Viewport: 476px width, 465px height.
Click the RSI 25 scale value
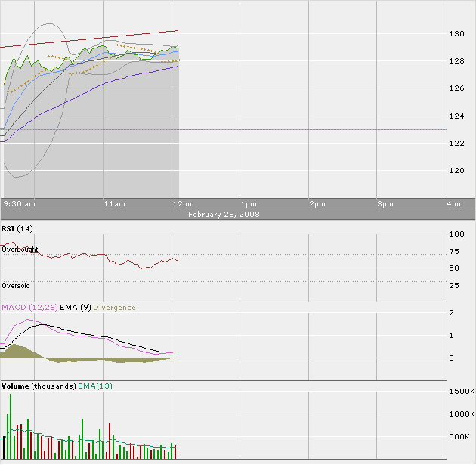[x=454, y=286]
